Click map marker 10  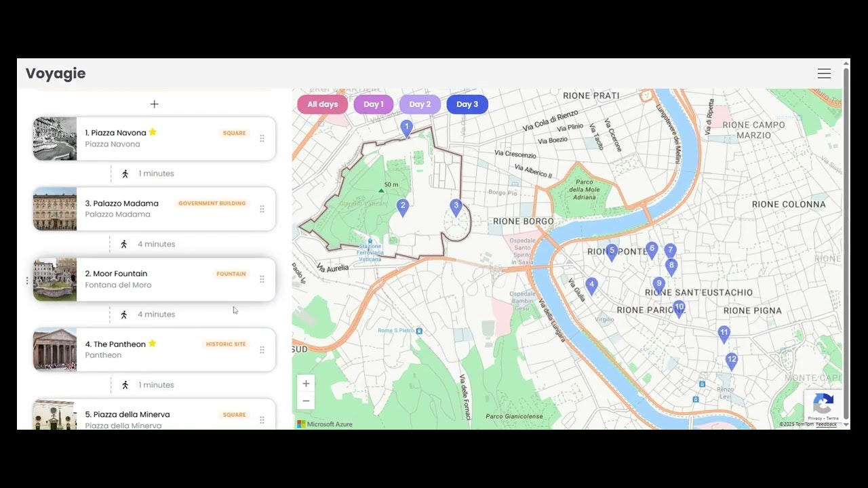679,309
